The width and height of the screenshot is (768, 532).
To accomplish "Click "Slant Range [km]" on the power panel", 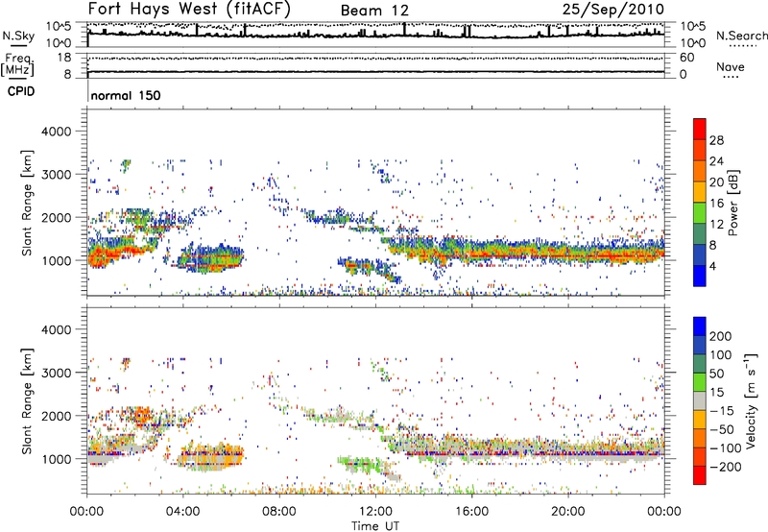I will point(27,204).
